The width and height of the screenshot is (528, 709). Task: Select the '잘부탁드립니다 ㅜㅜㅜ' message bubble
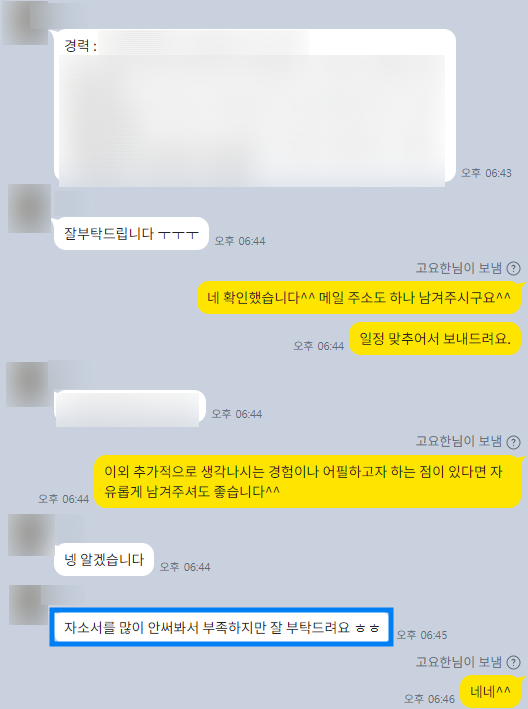(131, 234)
